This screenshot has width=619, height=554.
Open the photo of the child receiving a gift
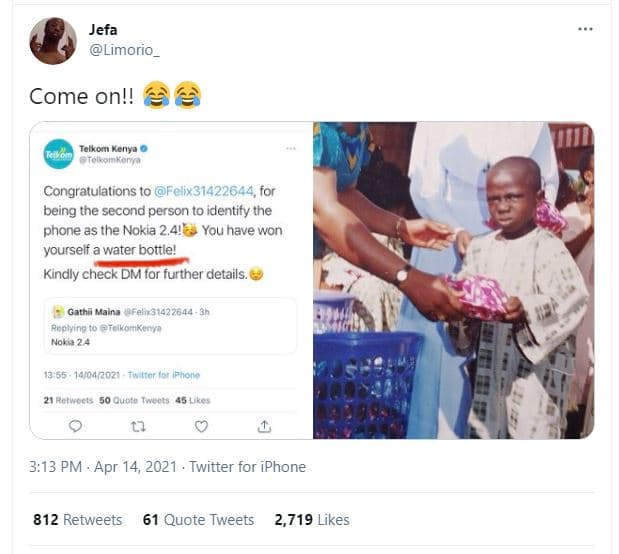pos(453,280)
